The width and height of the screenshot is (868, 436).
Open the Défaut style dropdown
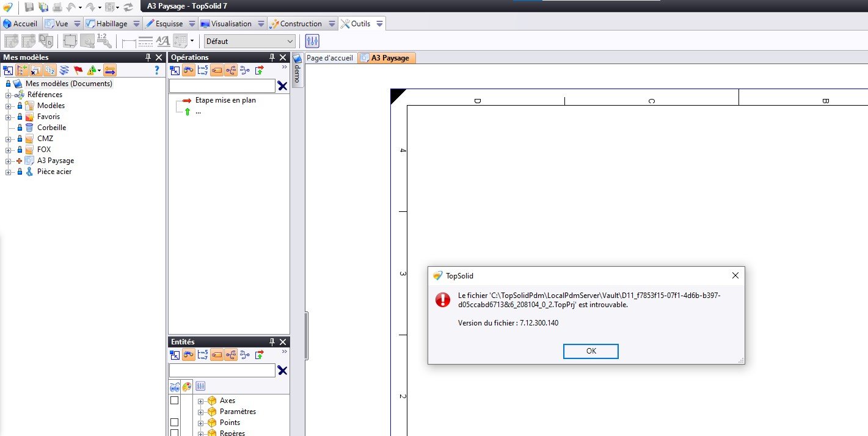point(249,42)
